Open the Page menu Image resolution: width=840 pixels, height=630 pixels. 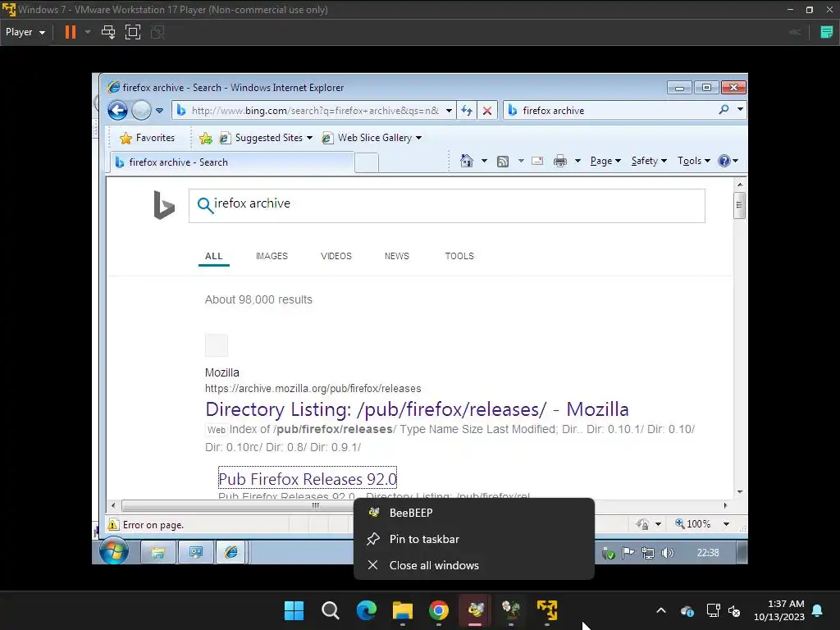pos(605,161)
